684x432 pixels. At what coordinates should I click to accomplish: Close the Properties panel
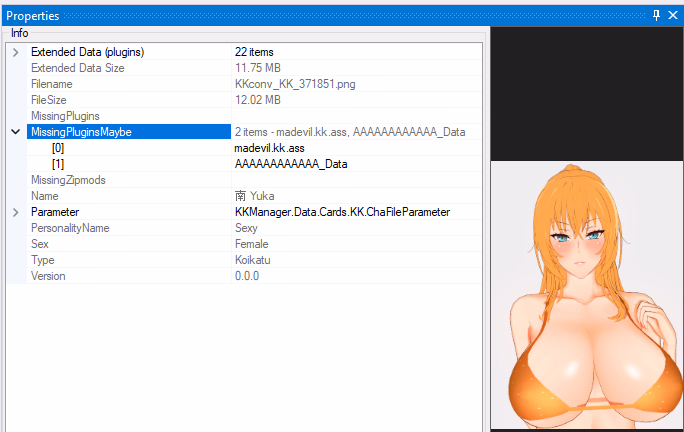click(673, 15)
